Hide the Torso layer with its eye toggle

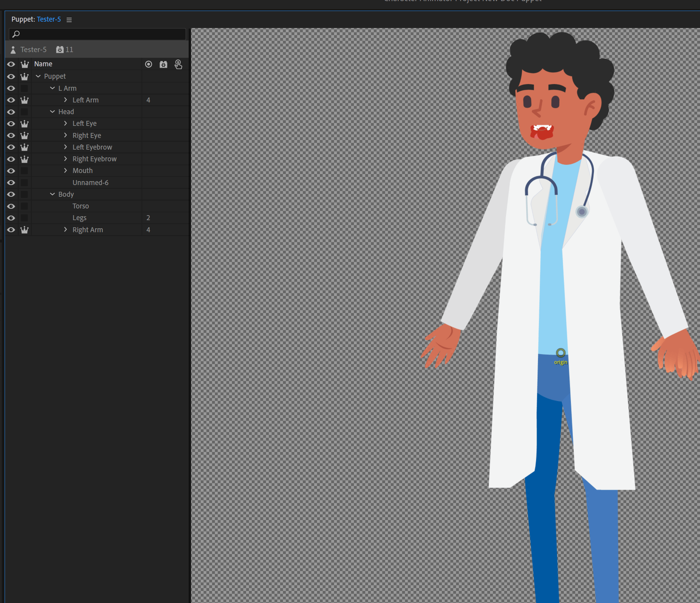[11, 206]
